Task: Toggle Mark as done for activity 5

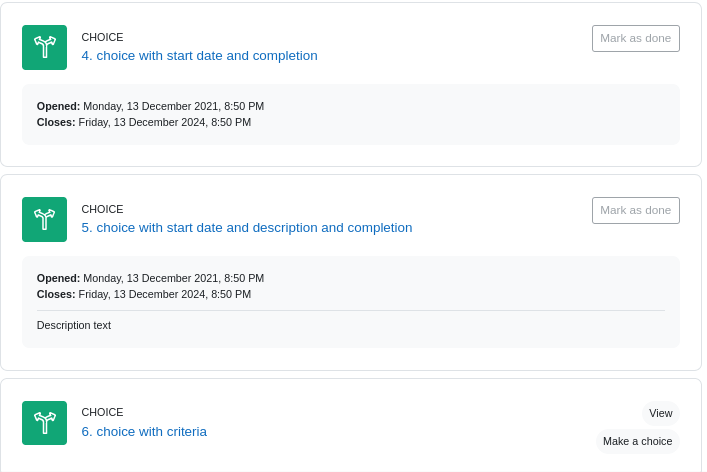Action: [x=635, y=211]
